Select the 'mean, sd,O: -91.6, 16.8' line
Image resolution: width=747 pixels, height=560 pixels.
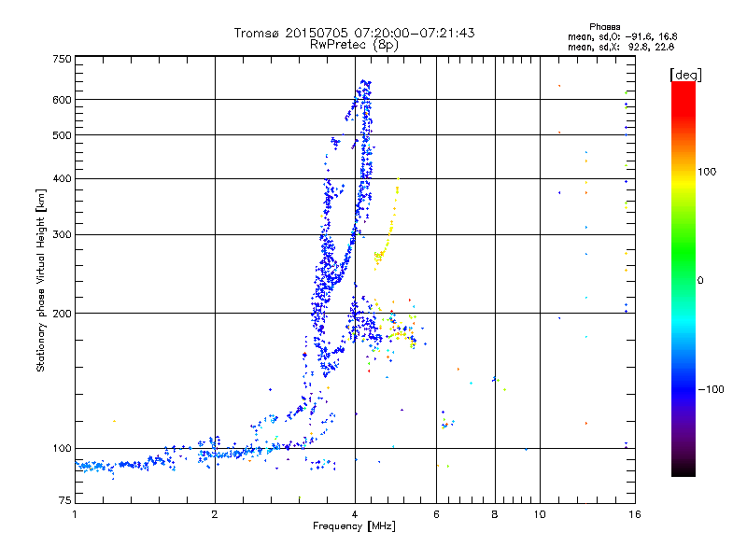point(622,36)
